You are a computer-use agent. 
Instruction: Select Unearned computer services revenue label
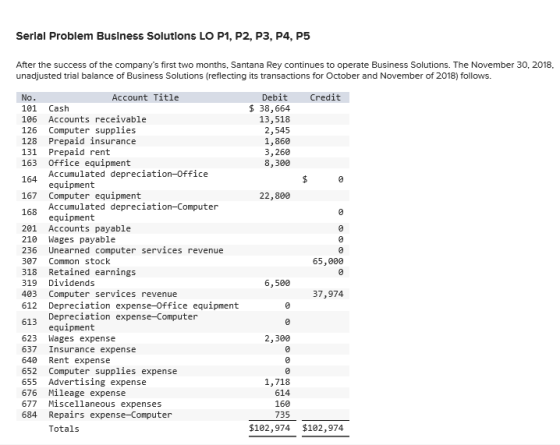[136, 250]
